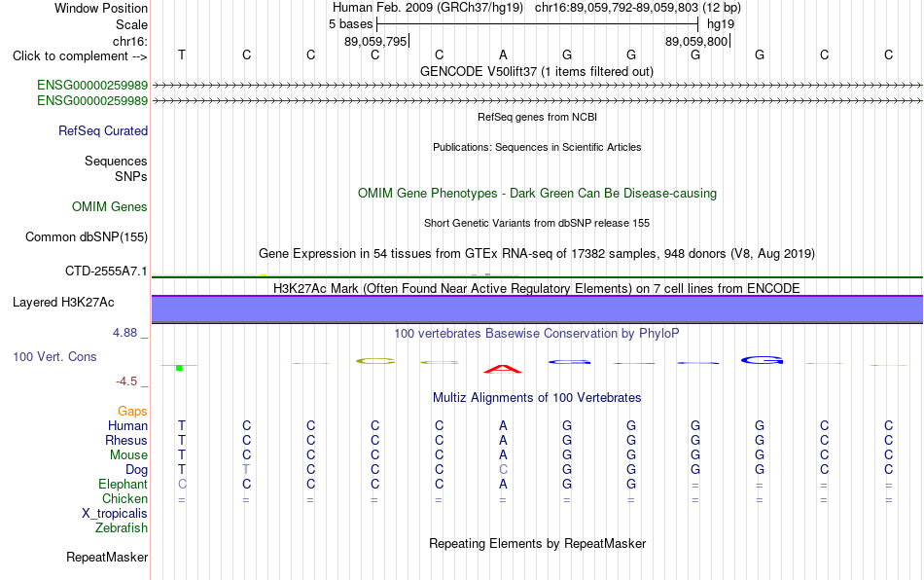The height and width of the screenshot is (580, 924).
Task: Click the X_tropicalis alignment row label
Action: pyautogui.click(x=115, y=514)
